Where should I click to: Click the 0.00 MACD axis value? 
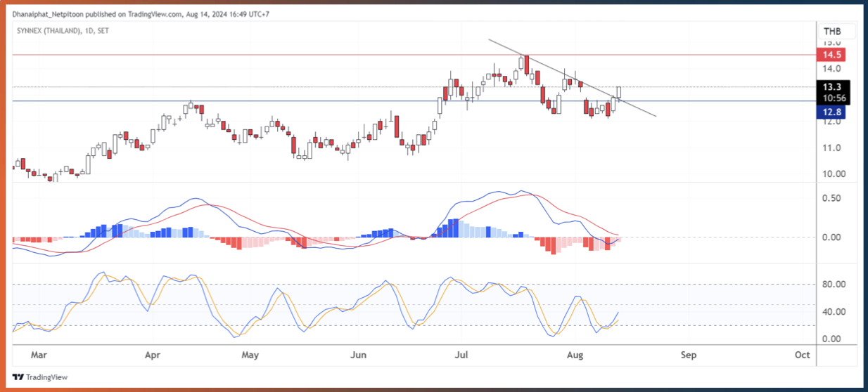pos(833,237)
